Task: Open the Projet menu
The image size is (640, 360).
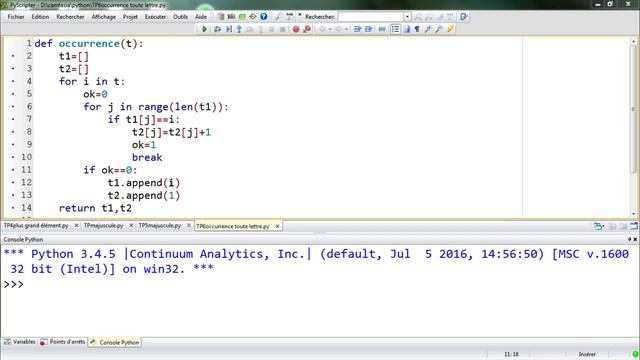Action: 130,17
